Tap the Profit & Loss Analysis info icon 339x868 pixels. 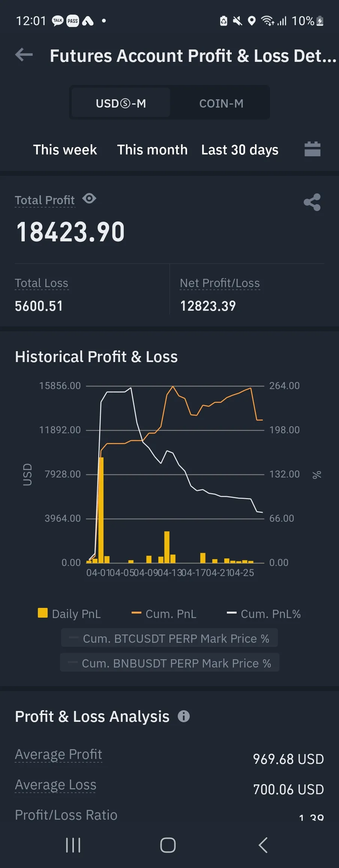point(183,716)
